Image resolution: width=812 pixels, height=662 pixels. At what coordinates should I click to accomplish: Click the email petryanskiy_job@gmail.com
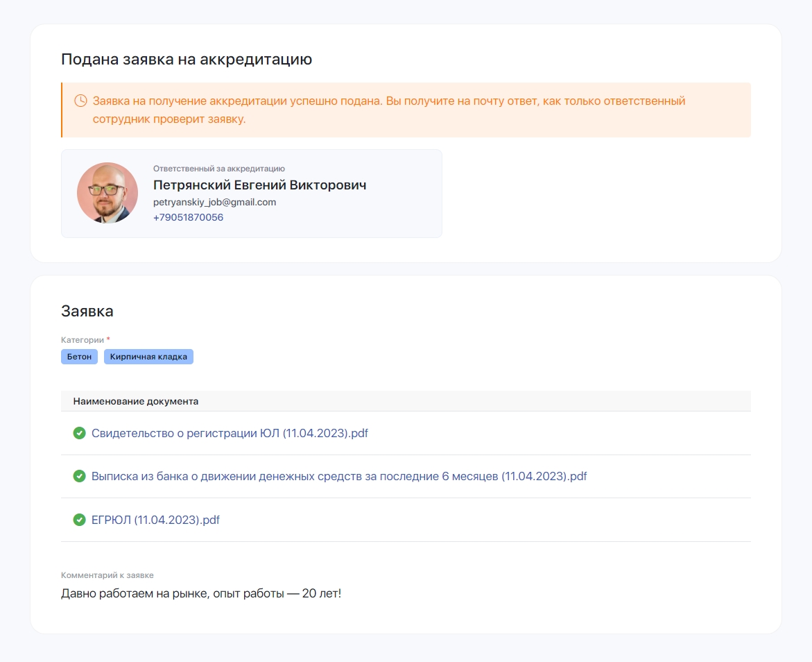(x=214, y=202)
